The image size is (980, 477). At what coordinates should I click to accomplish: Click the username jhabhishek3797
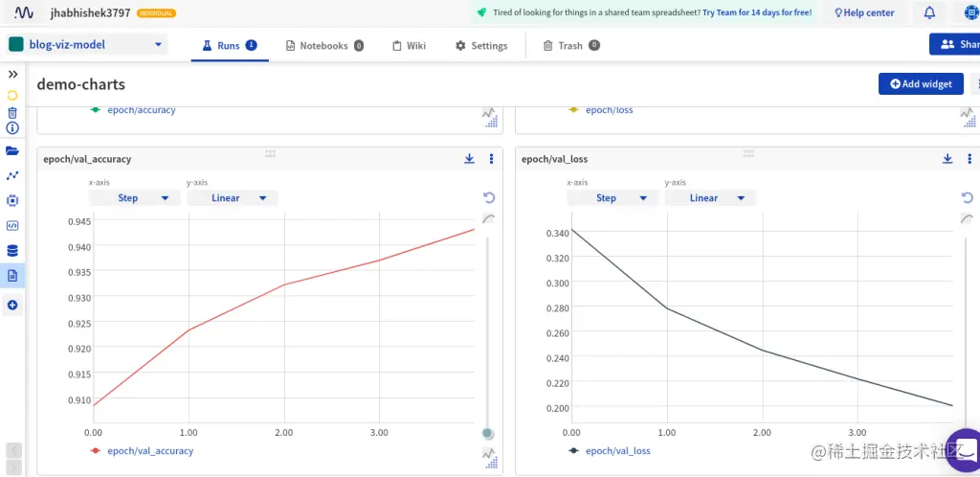[x=90, y=12]
